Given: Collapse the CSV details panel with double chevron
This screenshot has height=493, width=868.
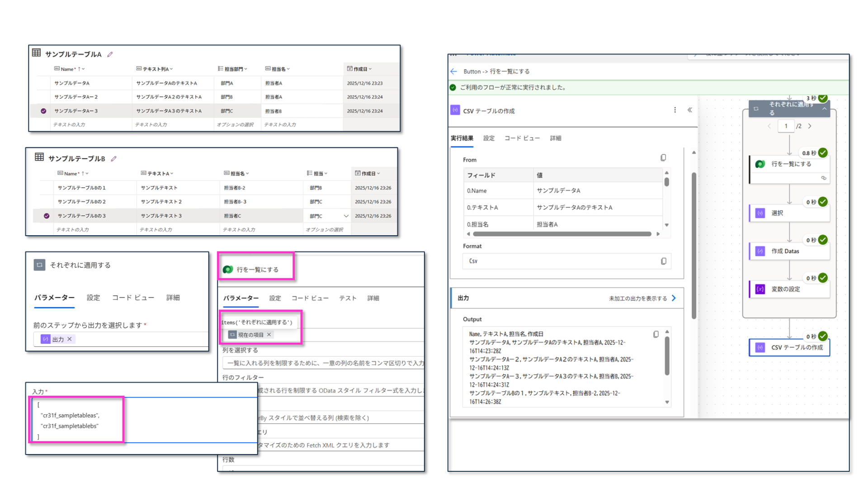Looking at the screenshot, I should [x=690, y=110].
